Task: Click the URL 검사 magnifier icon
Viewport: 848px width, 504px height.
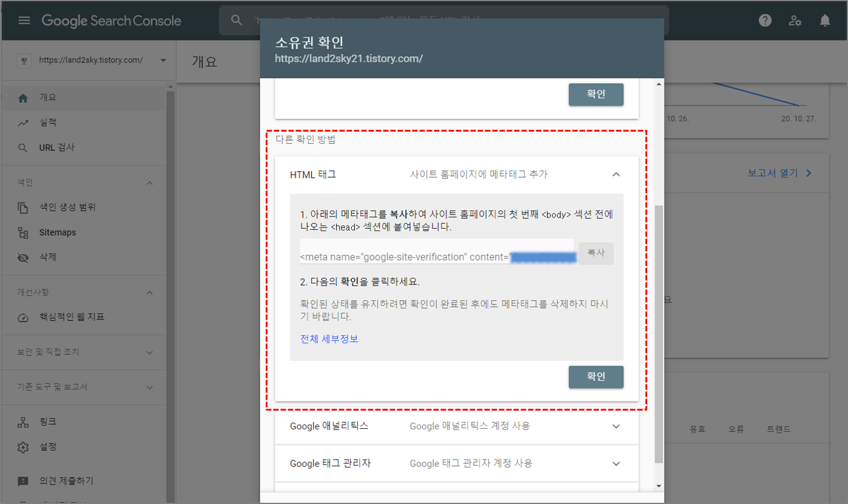Action: 23,148
